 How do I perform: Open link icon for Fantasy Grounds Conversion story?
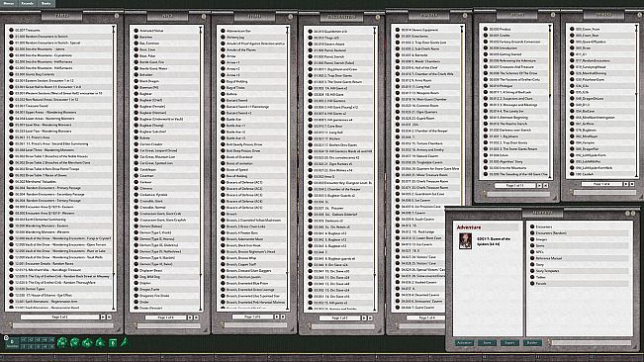click(486, 42)
